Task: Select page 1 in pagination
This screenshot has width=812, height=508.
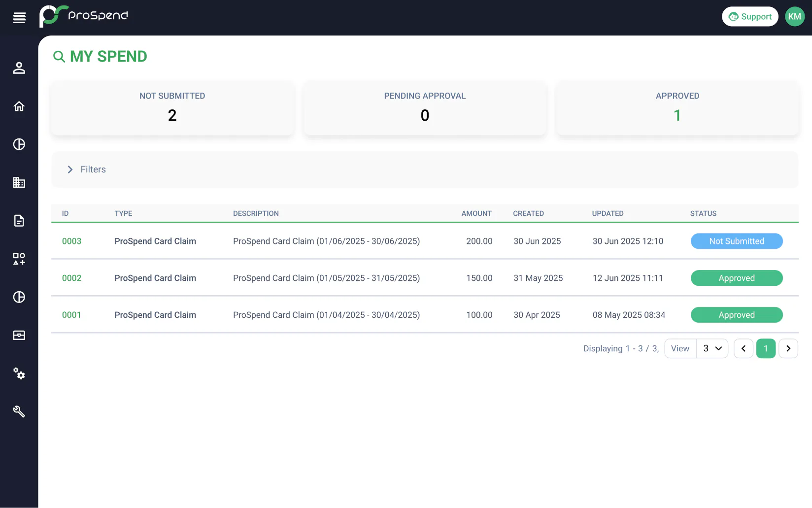Action: tap(766, 348)
